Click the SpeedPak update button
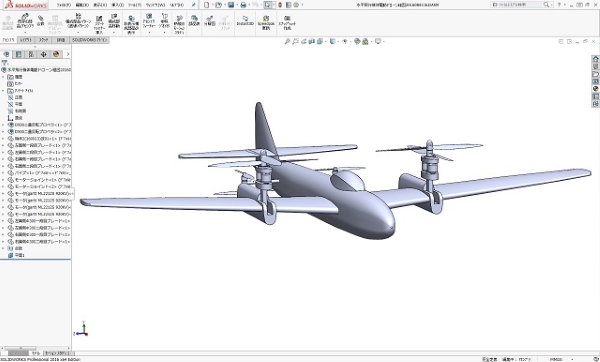 (x=266, y=23)
